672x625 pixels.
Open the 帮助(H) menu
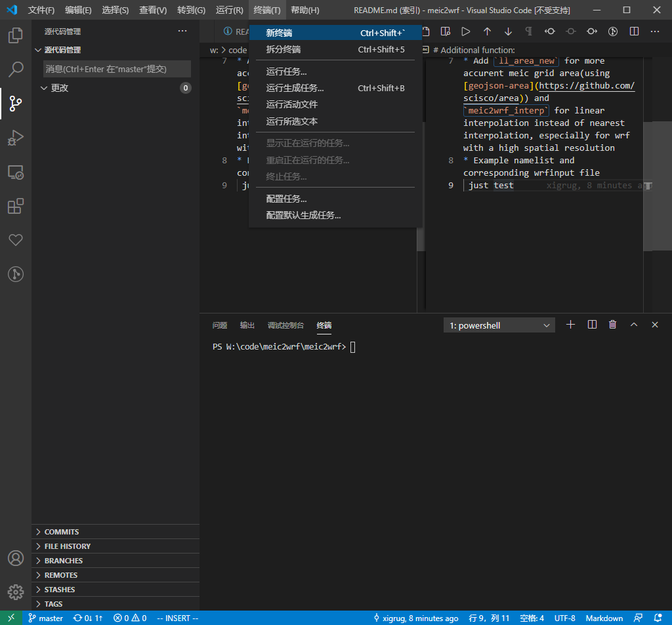pos(304,10)
